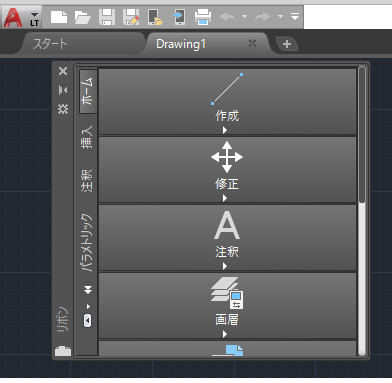Cycle ribbon minimize state button
392x383 pixels.
pos(87,321)
